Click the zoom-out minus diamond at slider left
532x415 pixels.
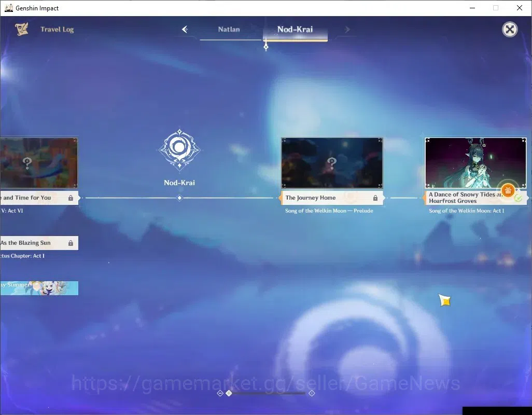tap(220, 393)
